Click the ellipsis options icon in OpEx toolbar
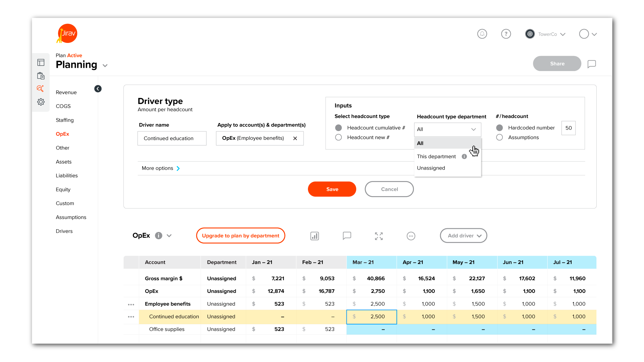 [411, 235]
